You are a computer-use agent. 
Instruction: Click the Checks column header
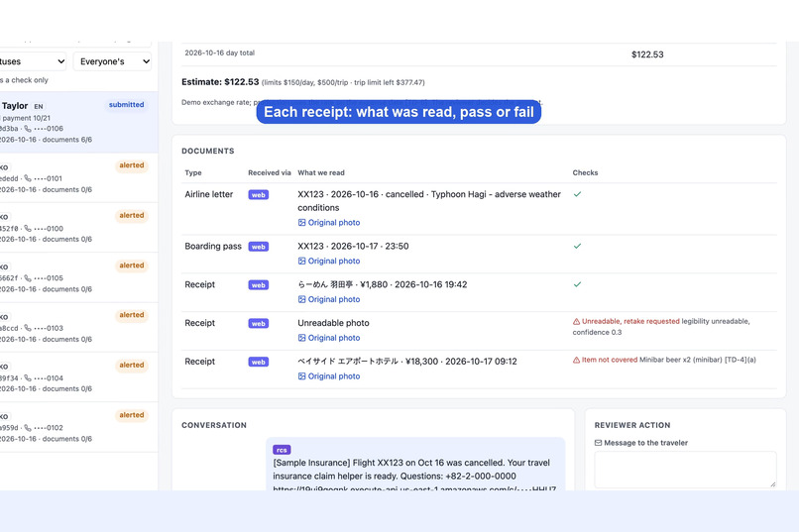point(585,173)
